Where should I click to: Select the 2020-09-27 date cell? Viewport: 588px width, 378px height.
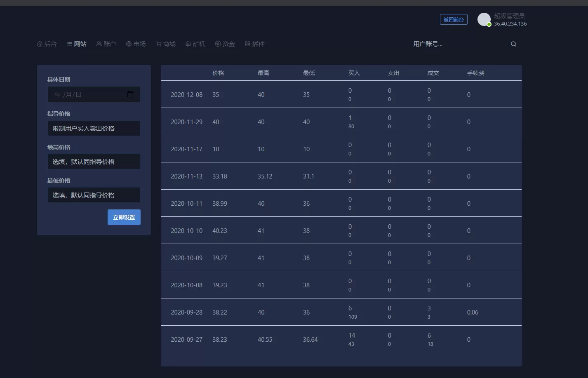point(187,340)
